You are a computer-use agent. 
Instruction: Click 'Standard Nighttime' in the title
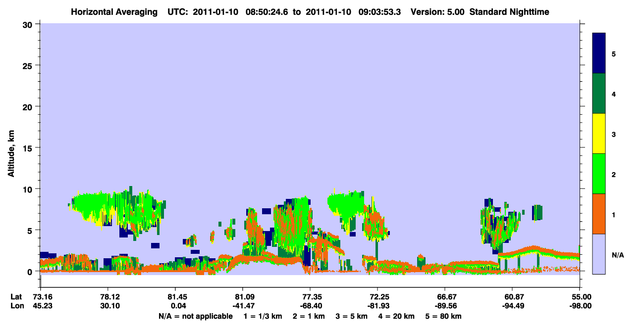point(509,11)
